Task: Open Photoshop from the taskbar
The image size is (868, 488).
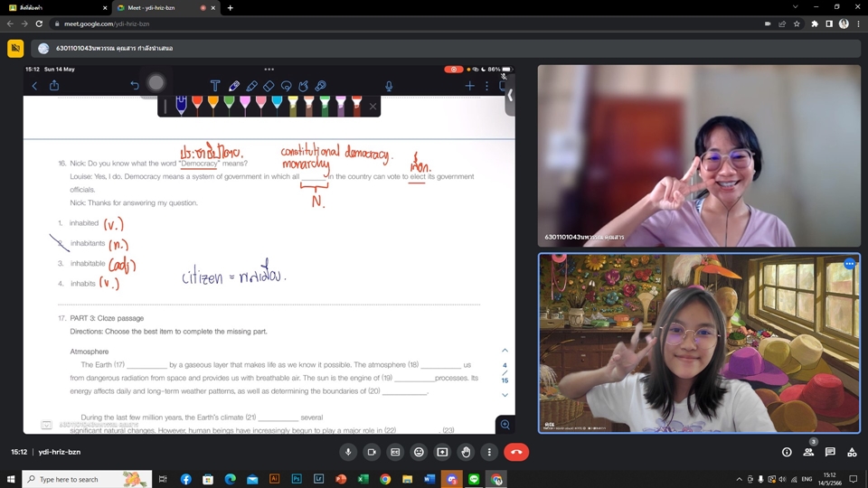Action: tap(297, 479)
